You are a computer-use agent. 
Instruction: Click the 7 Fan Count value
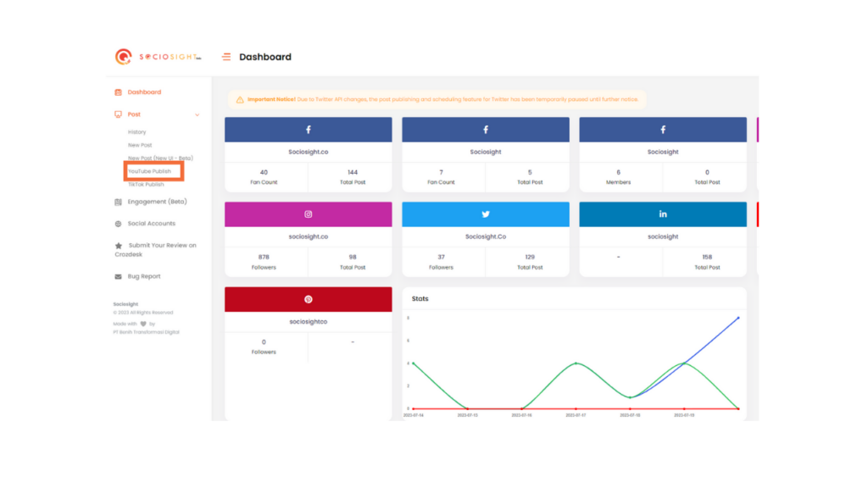pyautogui.click(x=441, y=172)
